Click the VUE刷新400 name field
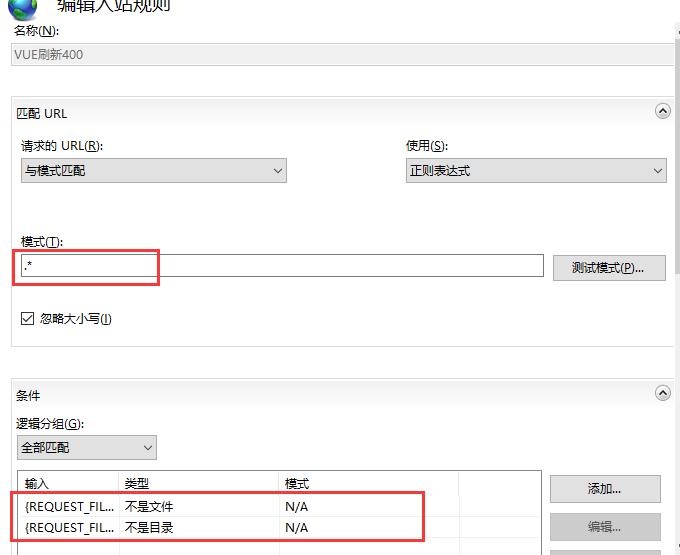The image size is (680, 555). (343, 55)
